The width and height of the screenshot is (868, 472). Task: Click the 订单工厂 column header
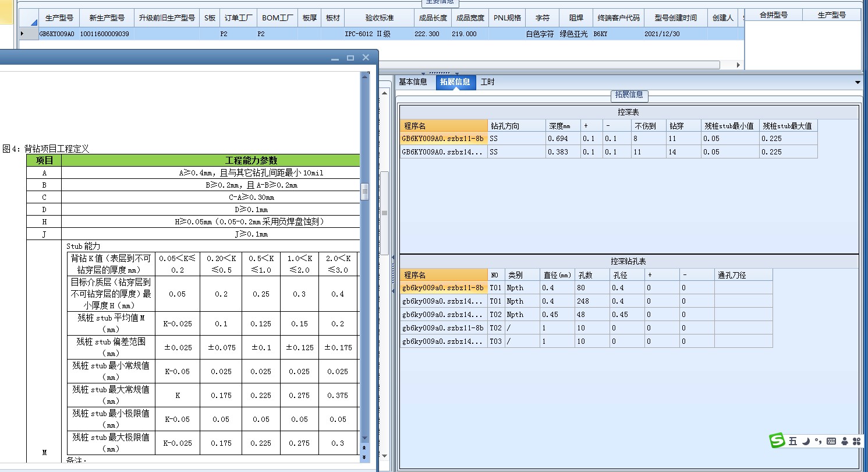[x=239, y=18]
